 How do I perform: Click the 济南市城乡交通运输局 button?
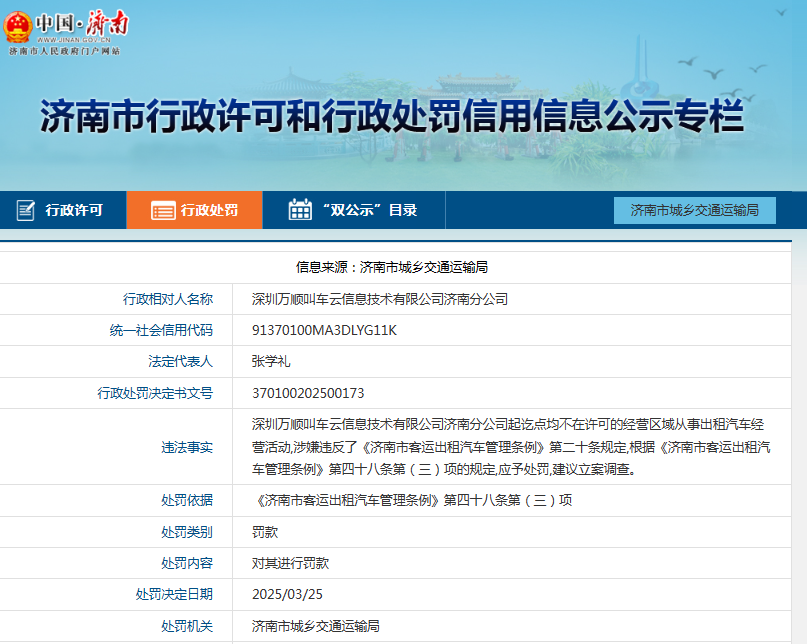pos(694,210)
